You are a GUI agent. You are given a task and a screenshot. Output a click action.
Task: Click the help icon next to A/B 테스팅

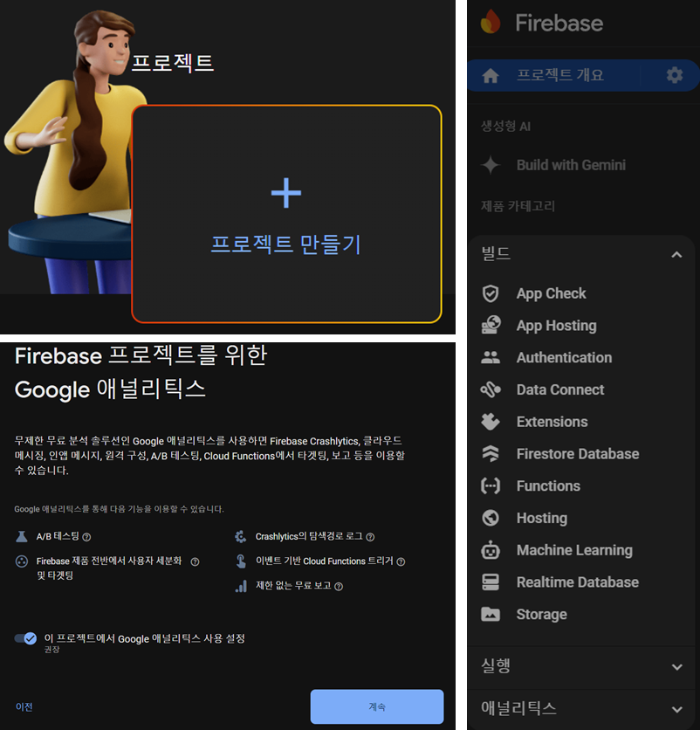click(x=86, y=537)
